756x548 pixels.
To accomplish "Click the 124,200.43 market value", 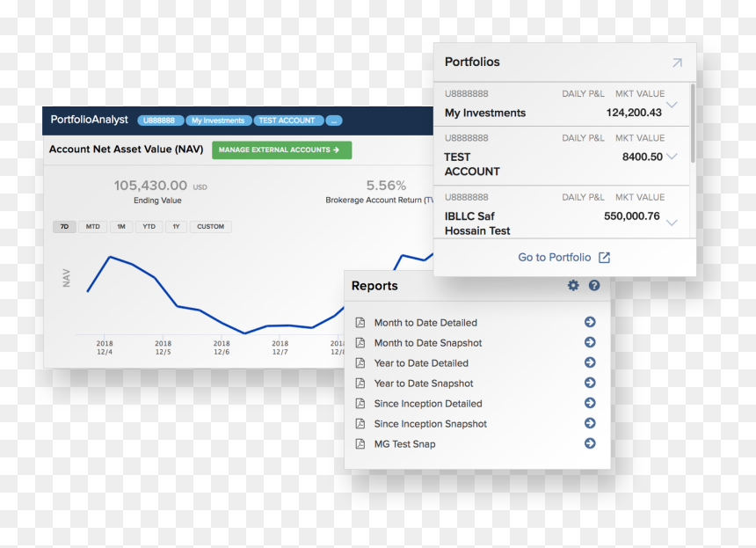I will click(634, 113).
